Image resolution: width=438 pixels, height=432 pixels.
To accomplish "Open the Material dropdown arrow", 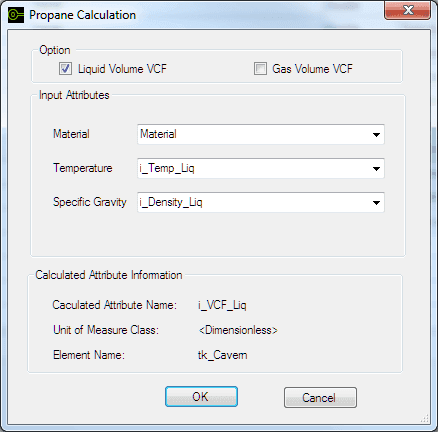I will (x=376, y=135).
